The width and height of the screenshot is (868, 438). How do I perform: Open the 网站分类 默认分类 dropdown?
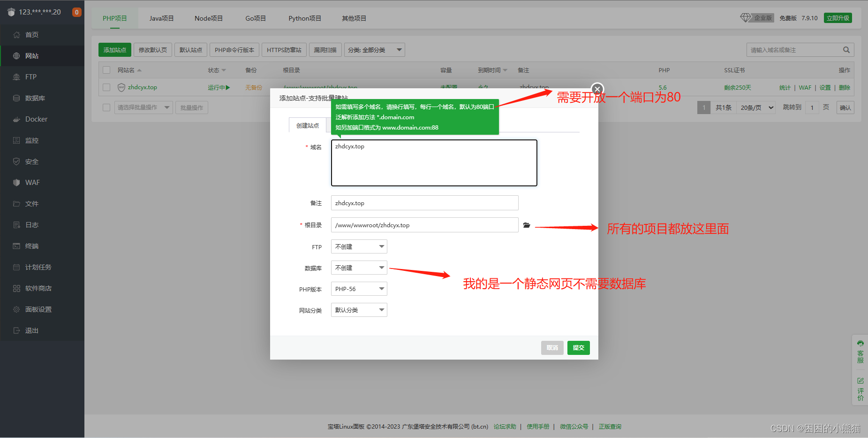coord(359,310)
